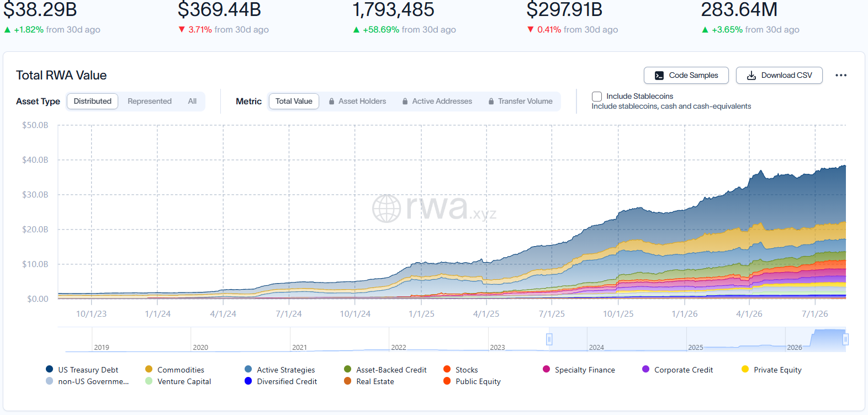This screenshot has height=415, width=868.
Task: Select the Distributed asset type
Action: [x=93, y=102]
